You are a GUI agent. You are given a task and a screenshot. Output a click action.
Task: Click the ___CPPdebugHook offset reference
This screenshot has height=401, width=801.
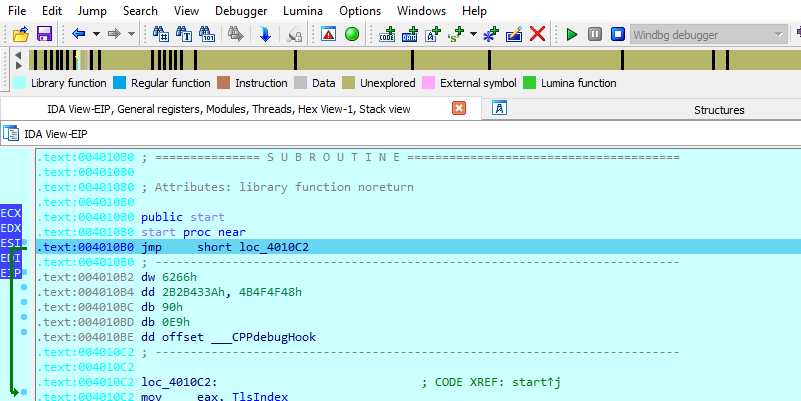click(263, 337)
